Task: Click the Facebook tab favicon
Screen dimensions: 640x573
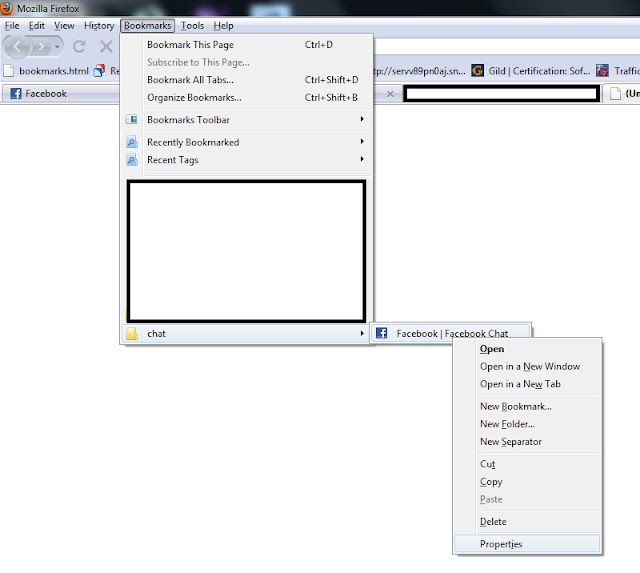Action: pos(16,93)
